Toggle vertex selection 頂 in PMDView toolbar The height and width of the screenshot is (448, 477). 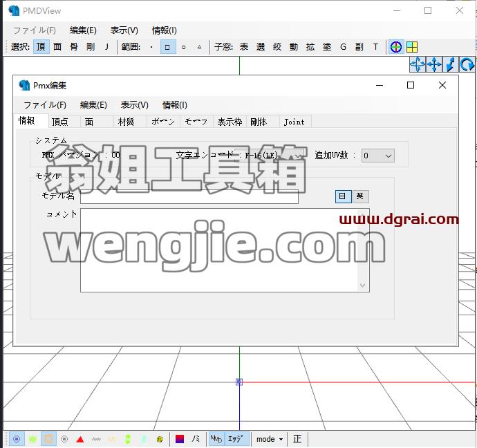point(41,47)
